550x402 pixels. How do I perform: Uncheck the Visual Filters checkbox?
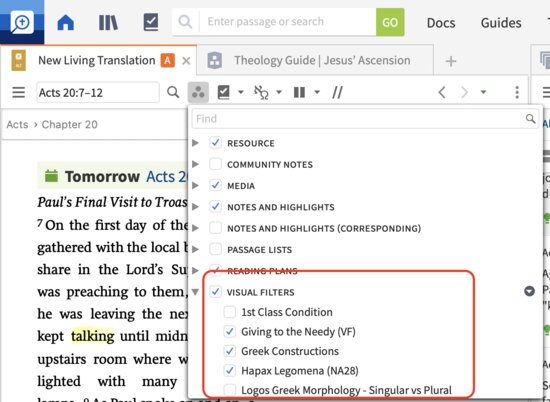[x=215, y=292]
